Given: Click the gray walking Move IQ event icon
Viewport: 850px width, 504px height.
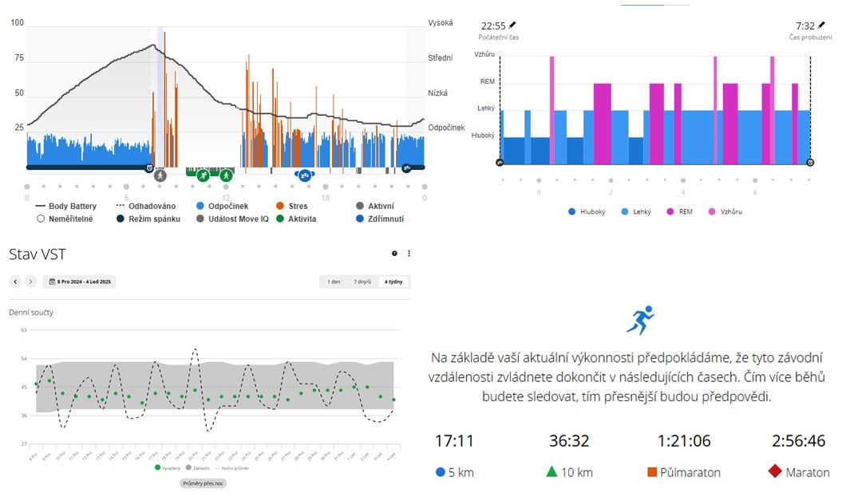Looking at the screenshot, I should coord(160,175).
